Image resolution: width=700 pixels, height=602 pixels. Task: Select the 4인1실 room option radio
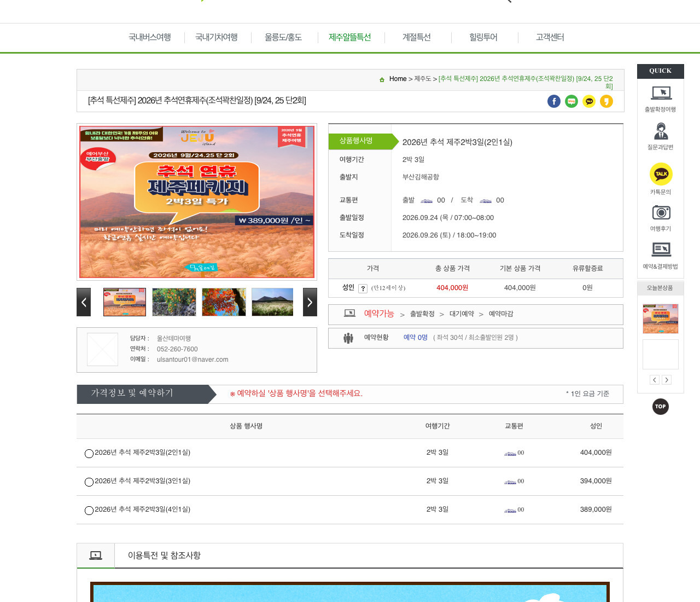(x=89, y=511)
